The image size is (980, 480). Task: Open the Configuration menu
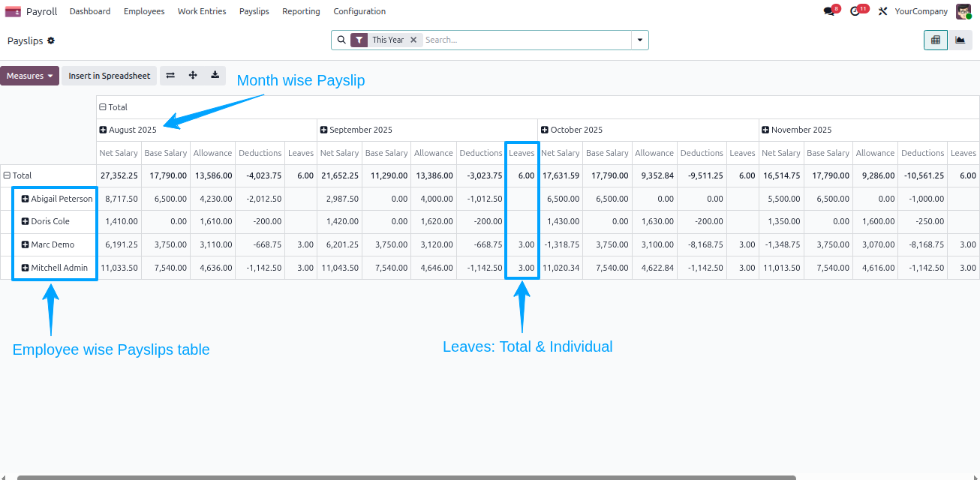[x=359, y=11]
